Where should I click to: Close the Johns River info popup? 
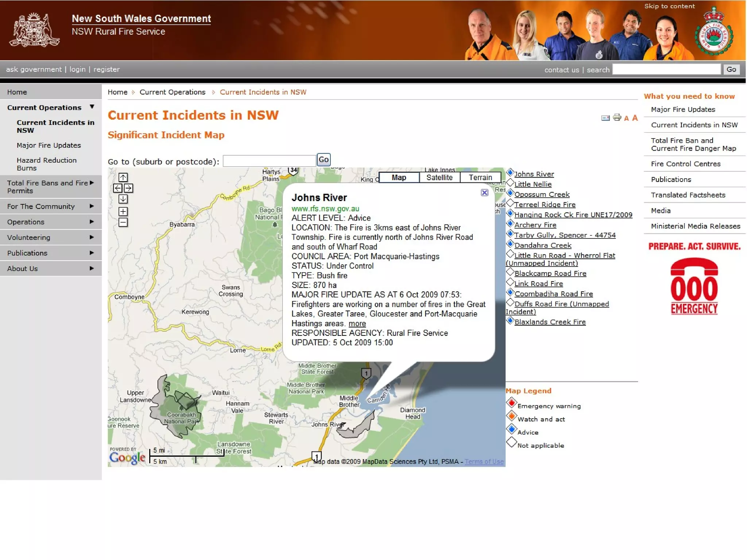484,192
